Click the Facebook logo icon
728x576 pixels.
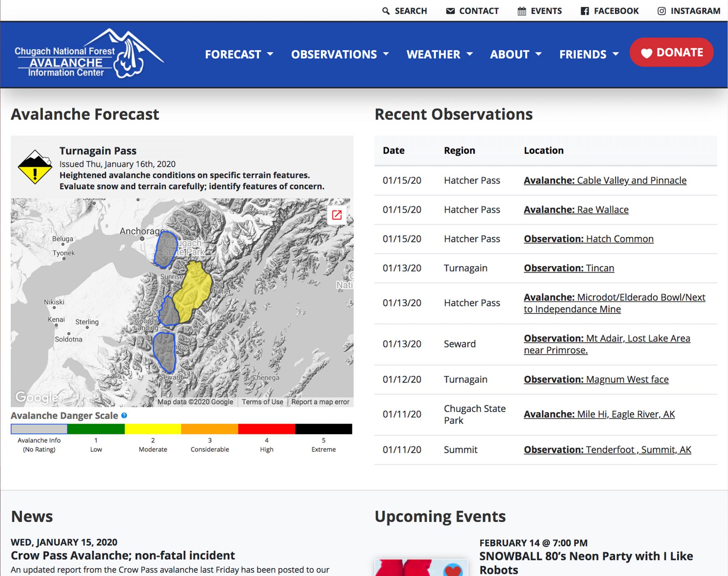[x=585, y=11]
